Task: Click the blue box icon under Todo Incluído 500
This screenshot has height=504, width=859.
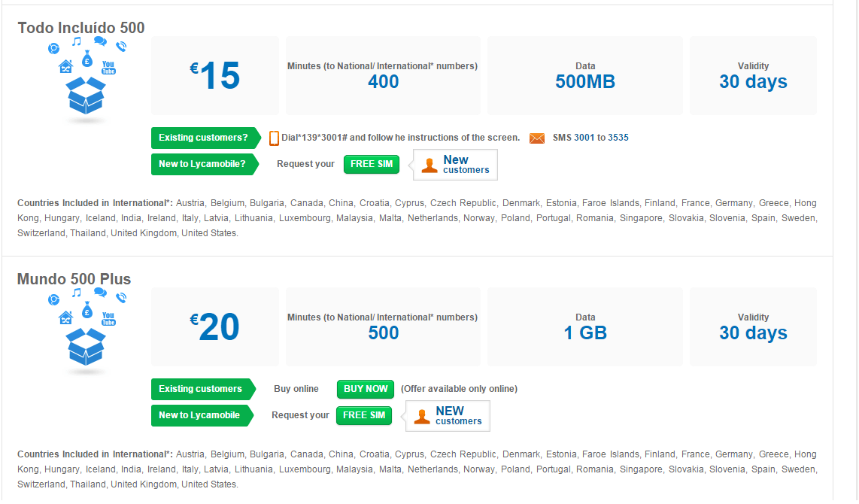Action: click(x=86, y=96)
